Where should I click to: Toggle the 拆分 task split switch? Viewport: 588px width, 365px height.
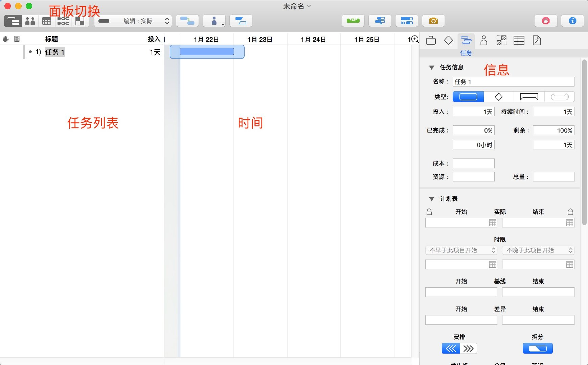pos(538,348)
